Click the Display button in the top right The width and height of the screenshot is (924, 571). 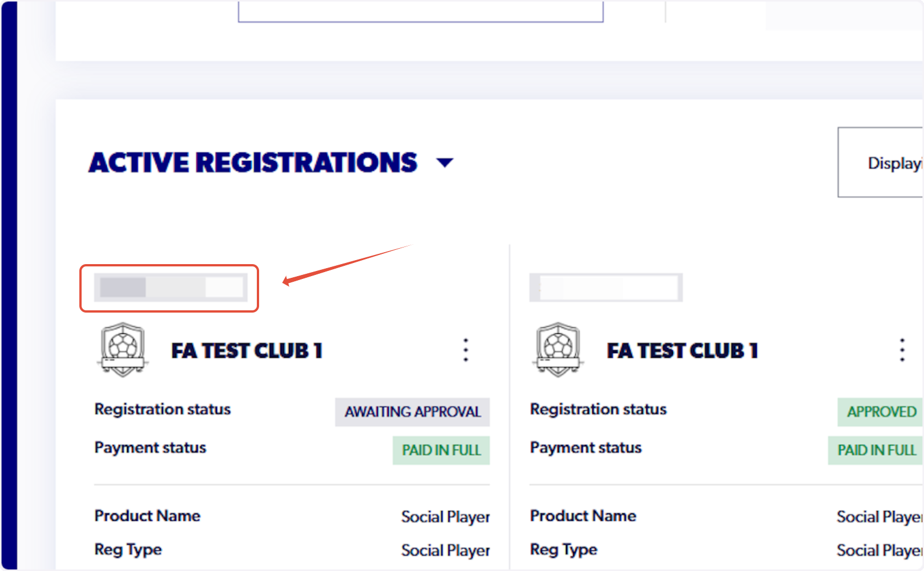coord(890,163)
